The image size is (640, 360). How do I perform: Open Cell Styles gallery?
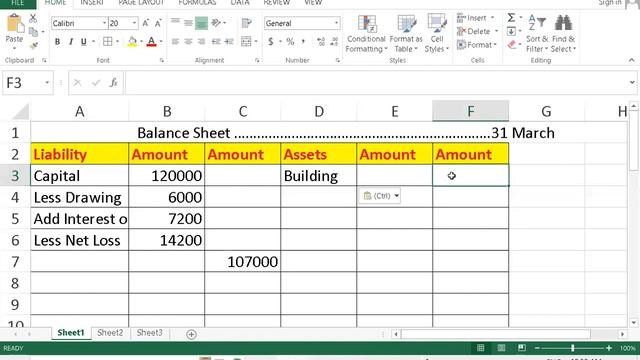(437, 33)
